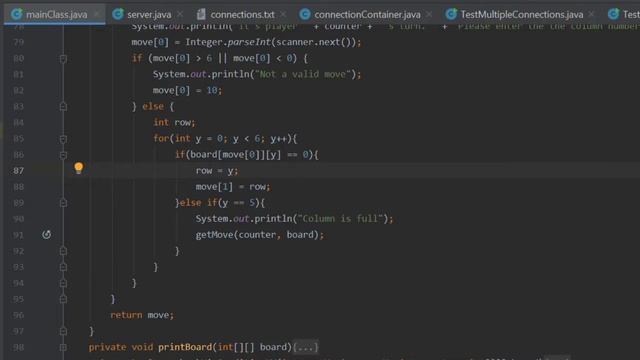Close the connectionContainer.java tab
The width and height of the screenshot is (640, 360).
429,14
